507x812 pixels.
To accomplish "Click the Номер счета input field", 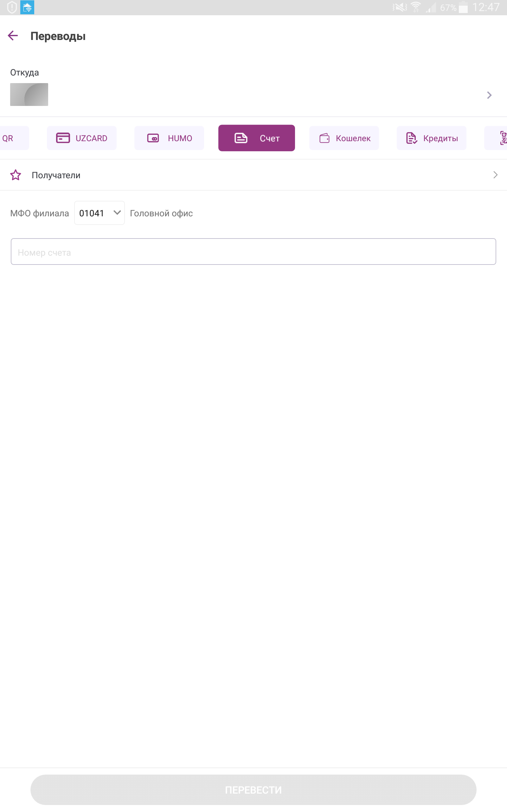I will coord(253,252).
